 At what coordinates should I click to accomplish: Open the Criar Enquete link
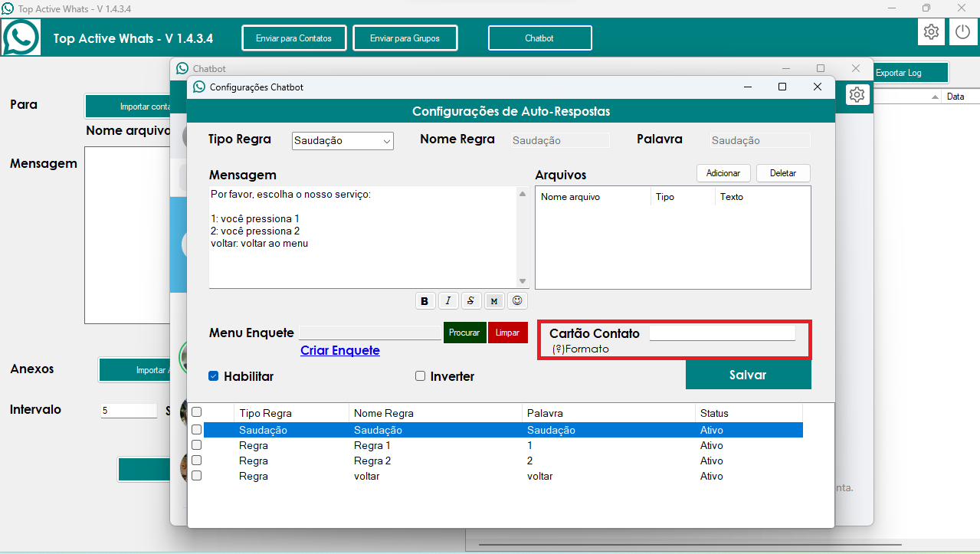pyautogui.click(x=340, y=350)
